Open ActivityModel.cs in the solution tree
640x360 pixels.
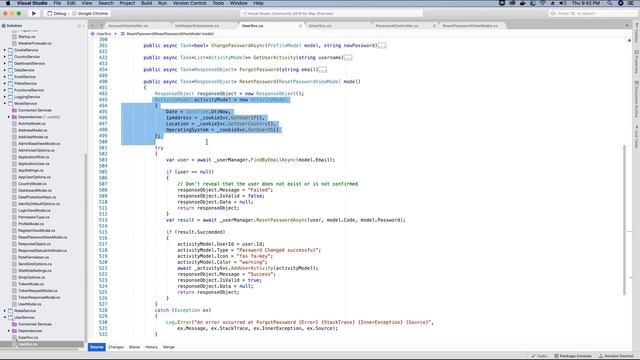click(x=32, y=124)
